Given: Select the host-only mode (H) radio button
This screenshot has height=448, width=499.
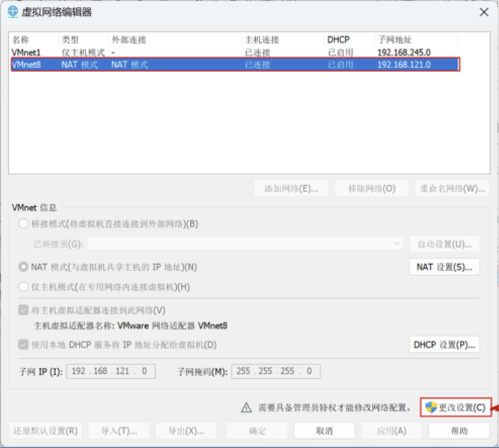Looking at the screenshot, I should (x=23, y=287).
